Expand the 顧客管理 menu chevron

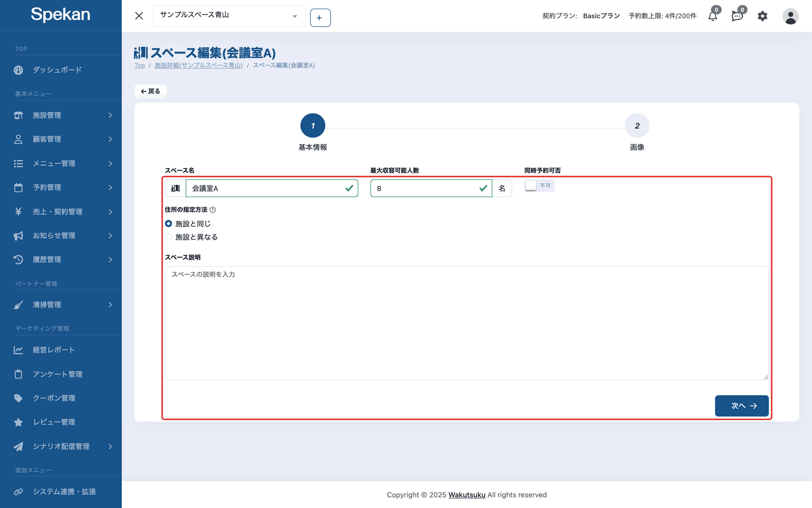(x=110, y=139)
